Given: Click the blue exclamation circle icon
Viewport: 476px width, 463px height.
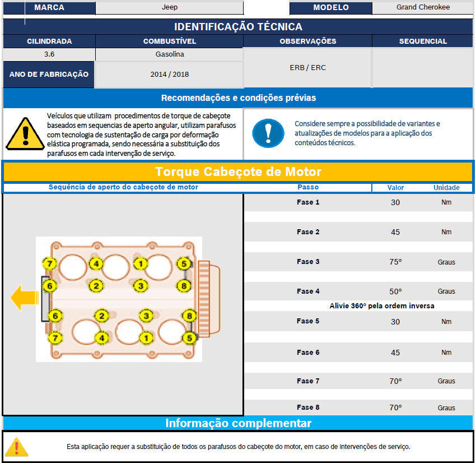Looking at the screenshot, I should coord(268,133).
